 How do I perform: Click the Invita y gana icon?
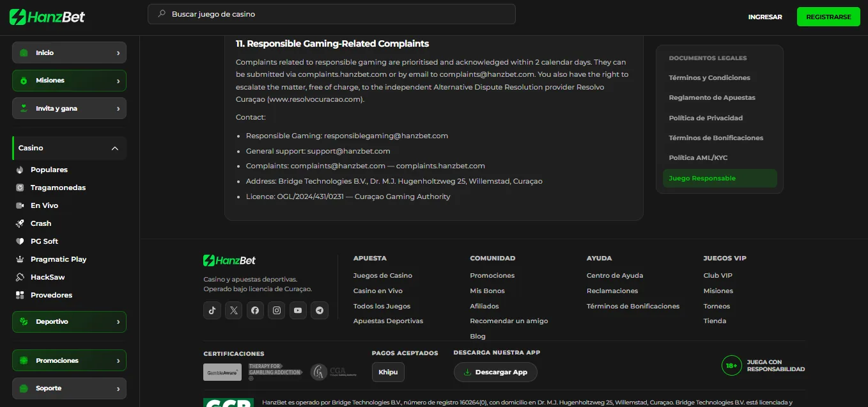(x=24, y=108)
